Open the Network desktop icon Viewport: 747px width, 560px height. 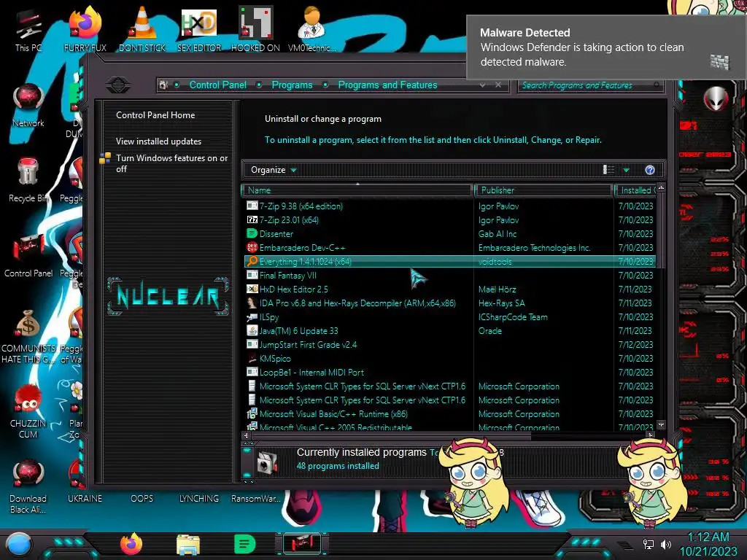point(28,105)
